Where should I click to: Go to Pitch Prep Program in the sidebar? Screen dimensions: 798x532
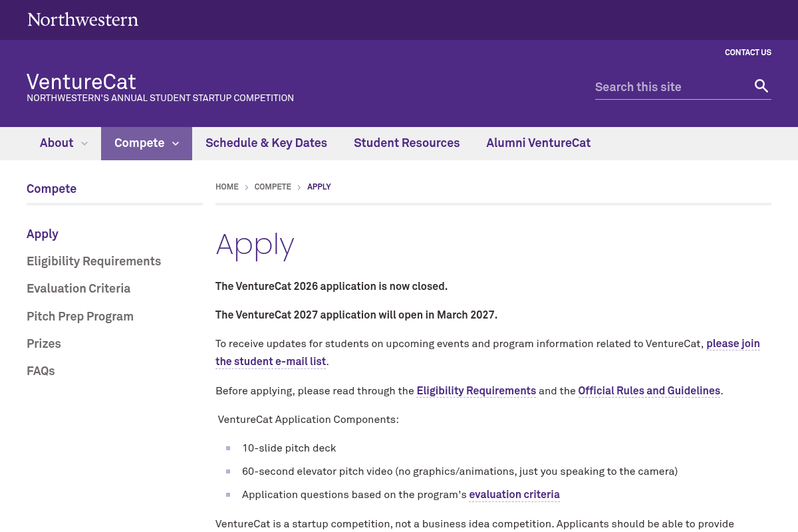click(x=80, y=317)
